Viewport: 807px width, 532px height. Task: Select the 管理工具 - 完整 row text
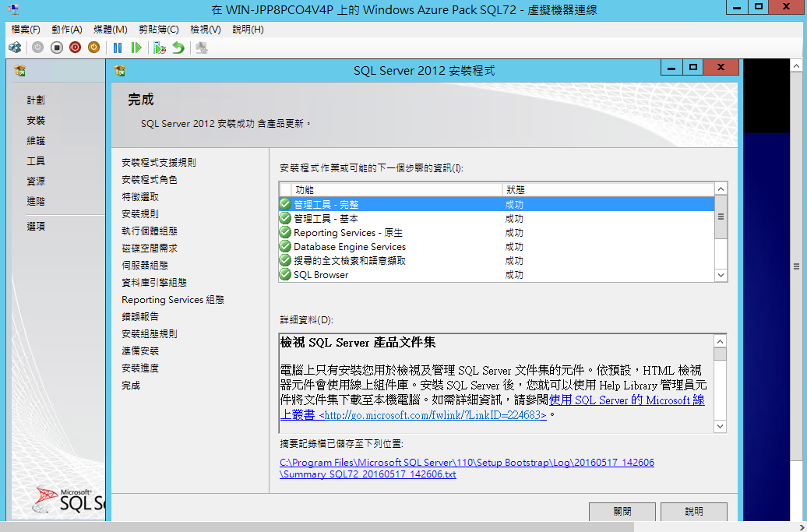[x=326, y=204]
